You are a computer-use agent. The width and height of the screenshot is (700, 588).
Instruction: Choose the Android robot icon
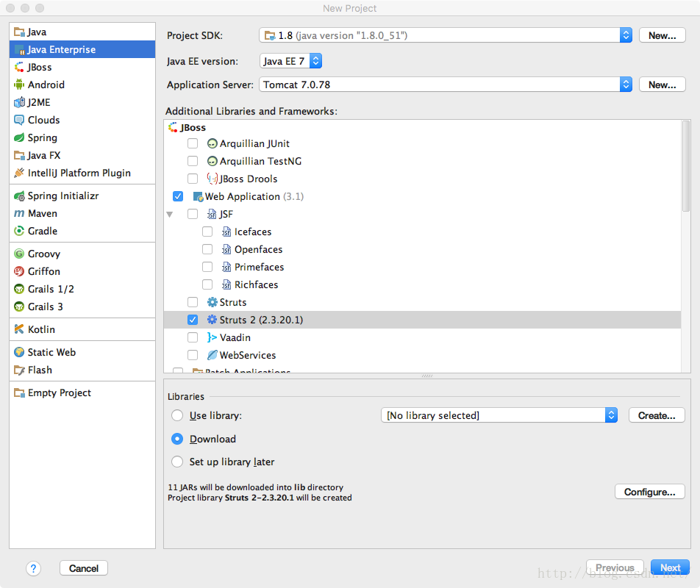19,85
